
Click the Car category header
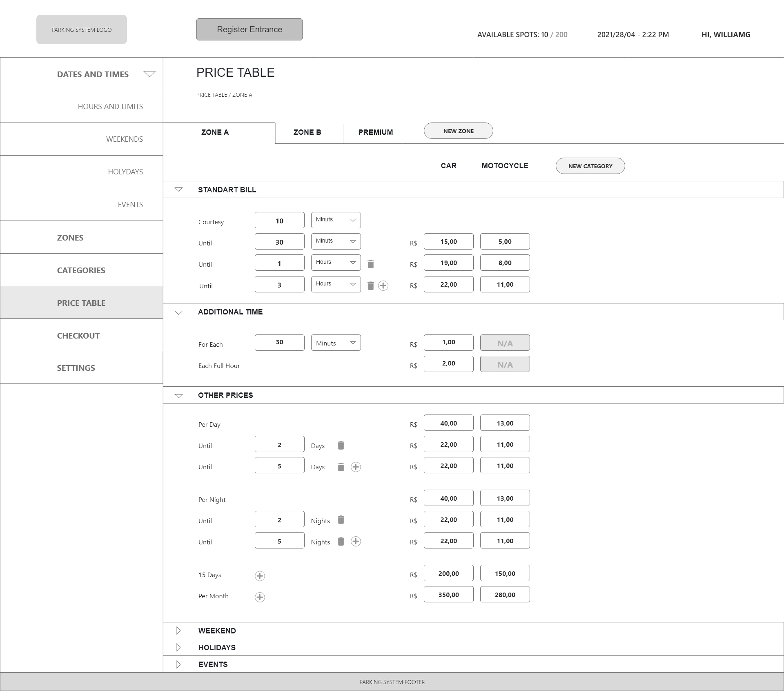(449, 166)
